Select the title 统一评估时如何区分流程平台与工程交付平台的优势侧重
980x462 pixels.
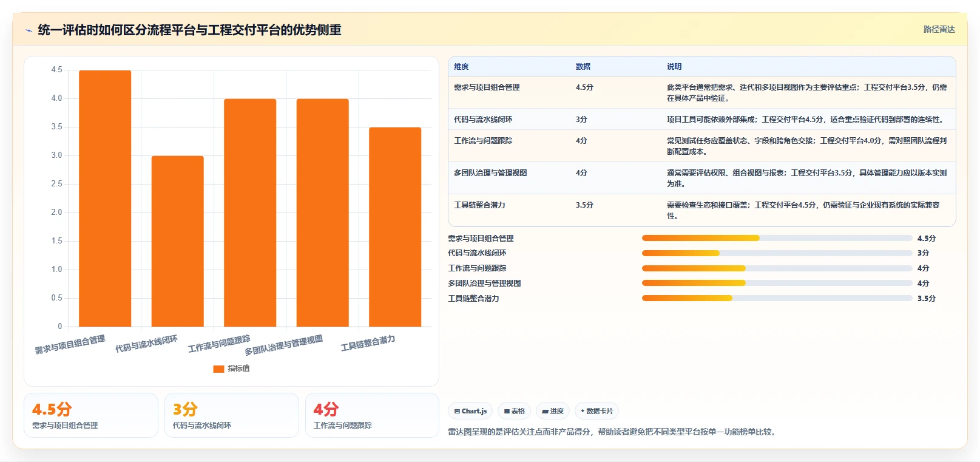pos(189,30)
